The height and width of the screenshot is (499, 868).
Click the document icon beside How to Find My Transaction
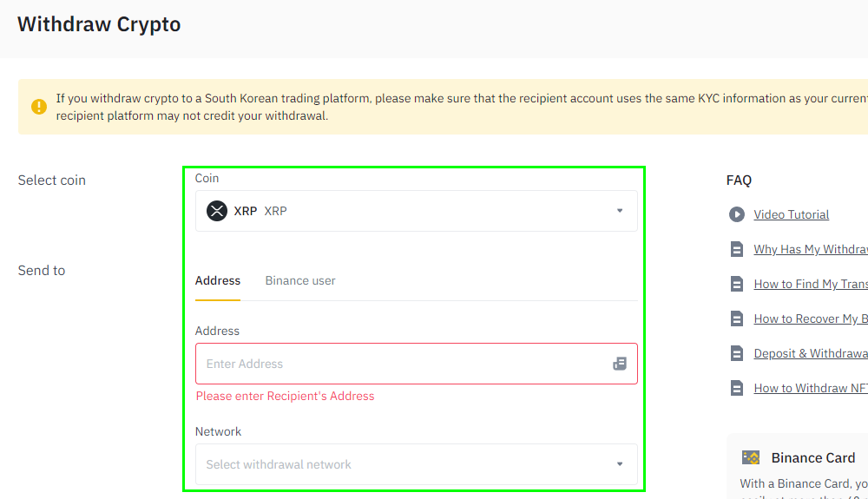click(x=736, y=284)
